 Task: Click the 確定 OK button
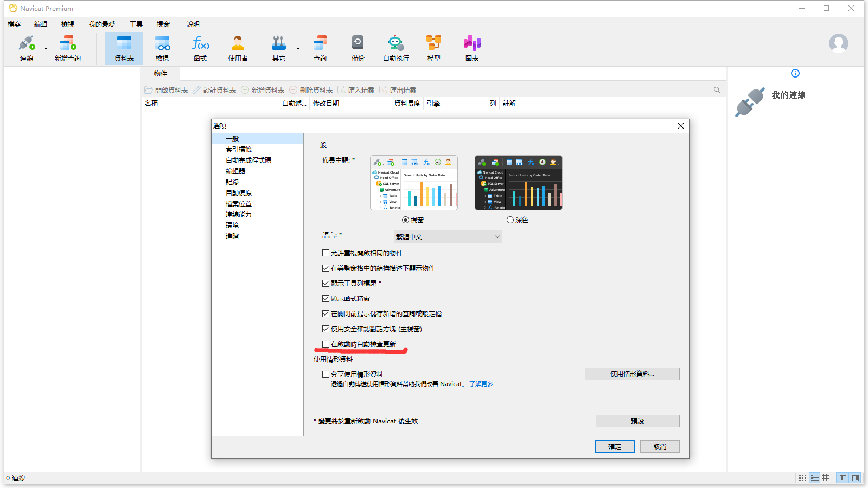point(615,446)
